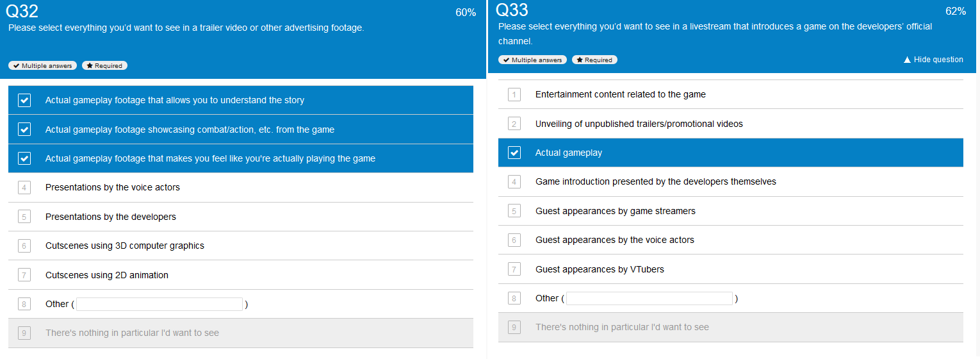Choose Cutscenes using 2D animation
The height and width of the screenshot is (359, 980).
241,275
